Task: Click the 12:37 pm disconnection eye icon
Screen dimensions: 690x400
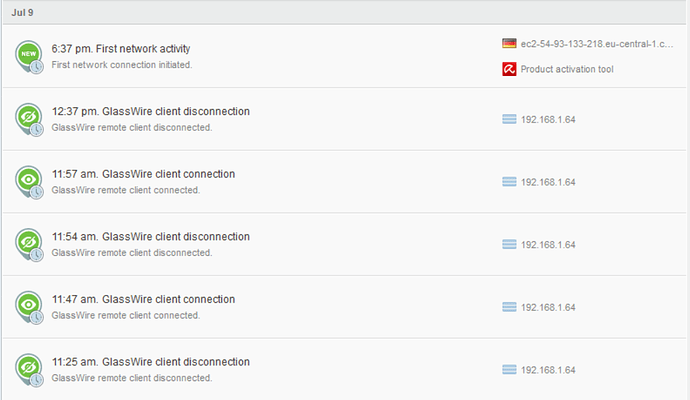Action: [28, 118]
